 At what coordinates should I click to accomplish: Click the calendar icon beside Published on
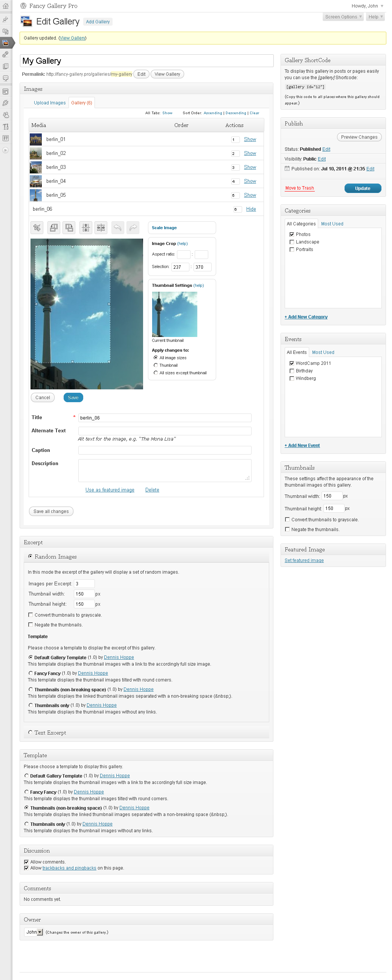pyautogui.click(x=287, y=168)
